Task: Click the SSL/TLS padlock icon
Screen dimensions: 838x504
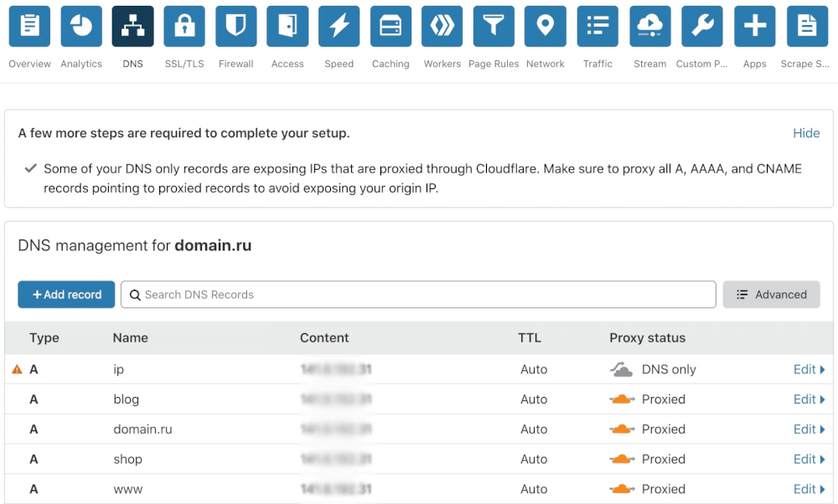Action: (x=184, y=27)
